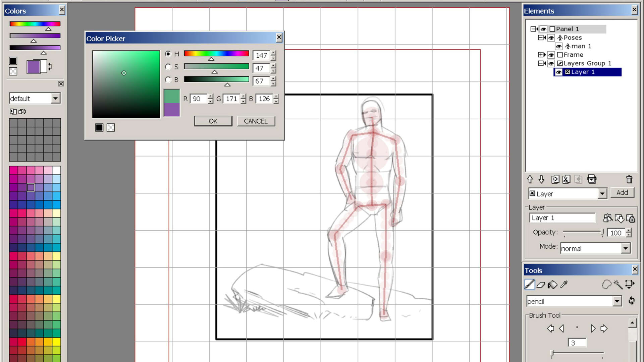Image resolution: width=644 pixels, height=362 pixels.
Task: Select the S radio button in Color Picker
Action: pyautogui.click(x=168, y=67)
